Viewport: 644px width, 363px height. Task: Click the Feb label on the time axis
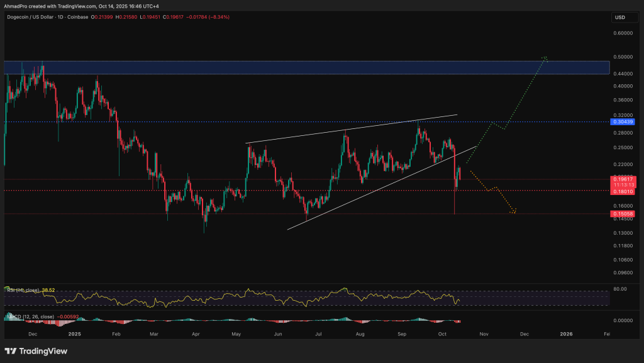tap(116, 334)
